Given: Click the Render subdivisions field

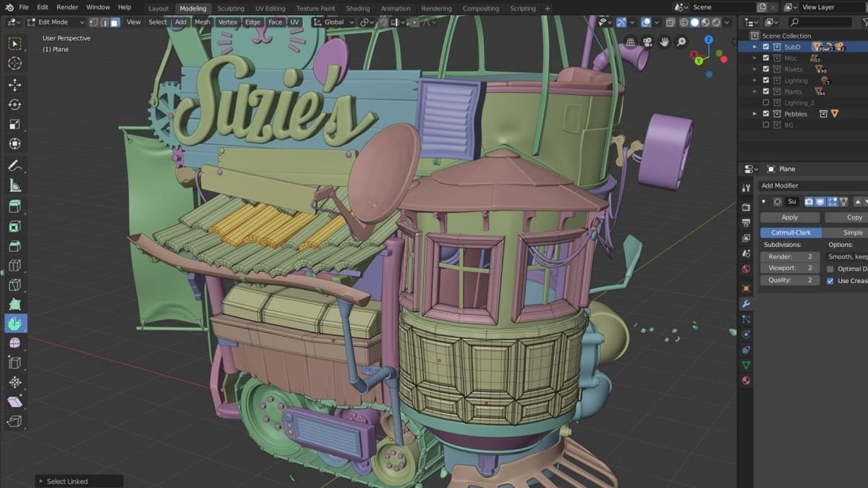Looking at the screenshot, I should point(790,256).
